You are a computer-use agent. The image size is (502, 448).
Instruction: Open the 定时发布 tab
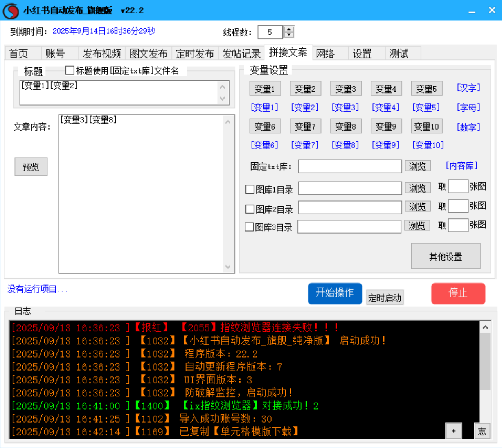(195, 53)
